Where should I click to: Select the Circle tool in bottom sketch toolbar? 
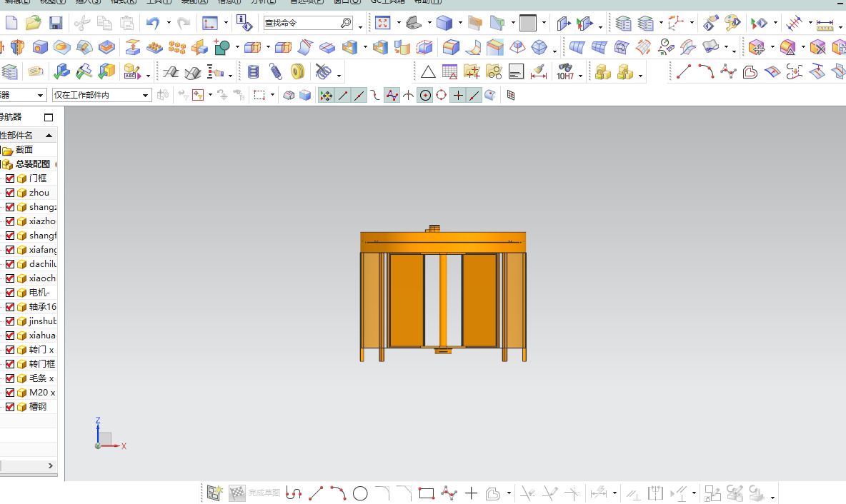click(360, 493)
